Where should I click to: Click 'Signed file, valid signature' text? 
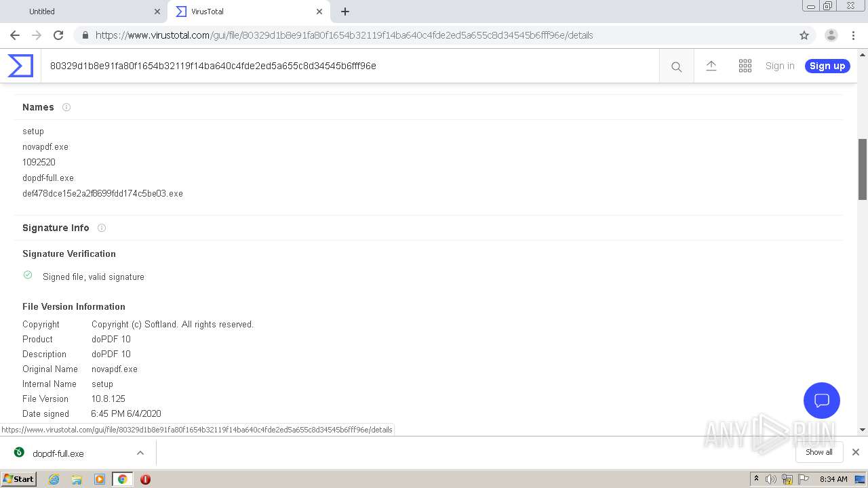click(94, 277)
